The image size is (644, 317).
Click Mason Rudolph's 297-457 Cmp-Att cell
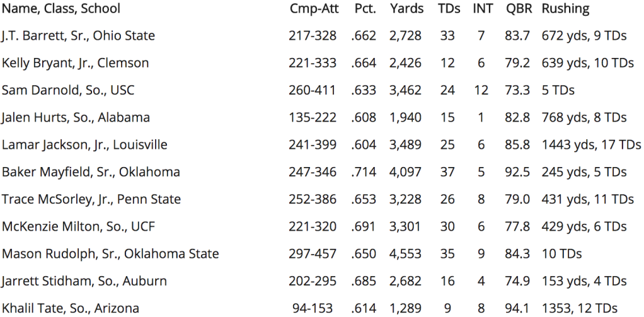tap(312, 254)
